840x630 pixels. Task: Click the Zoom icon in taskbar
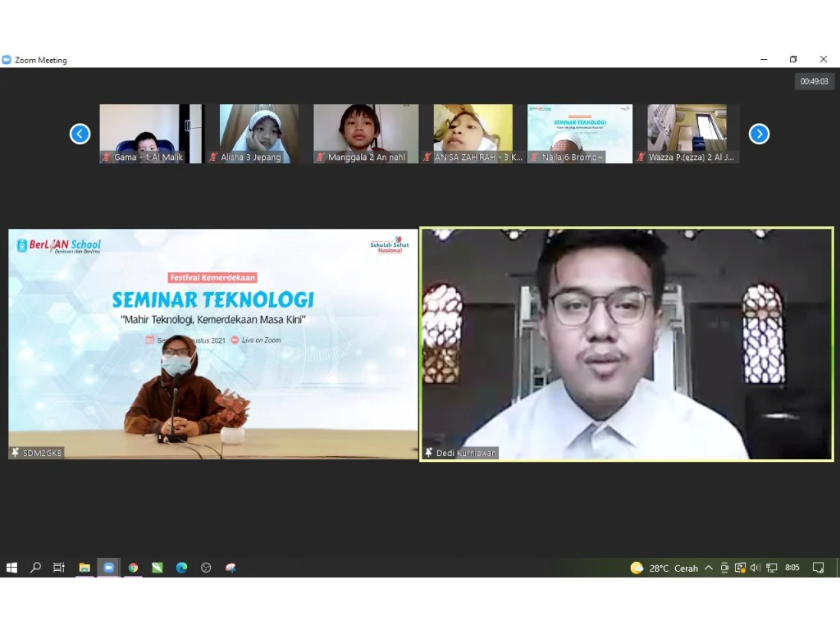tap(108, 568)
